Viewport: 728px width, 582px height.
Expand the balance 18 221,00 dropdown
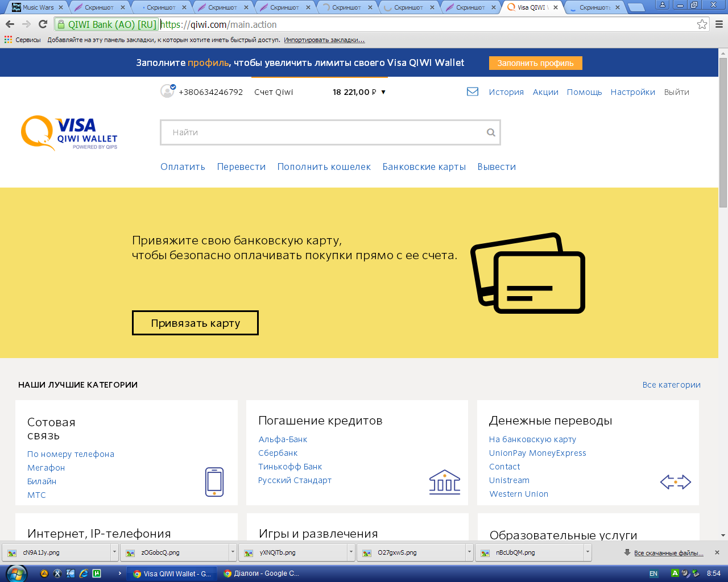383,92
